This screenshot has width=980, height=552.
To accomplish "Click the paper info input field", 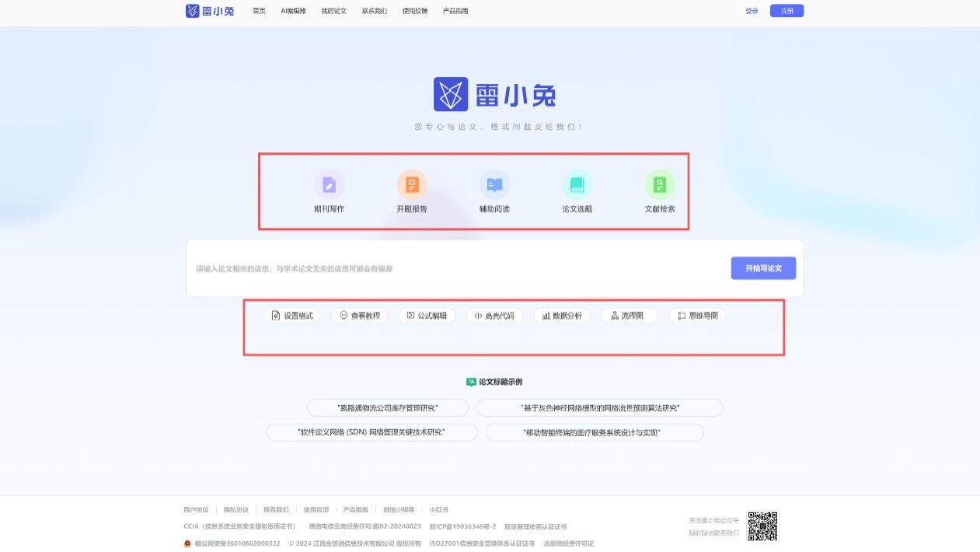I will (x=451, y=267).
